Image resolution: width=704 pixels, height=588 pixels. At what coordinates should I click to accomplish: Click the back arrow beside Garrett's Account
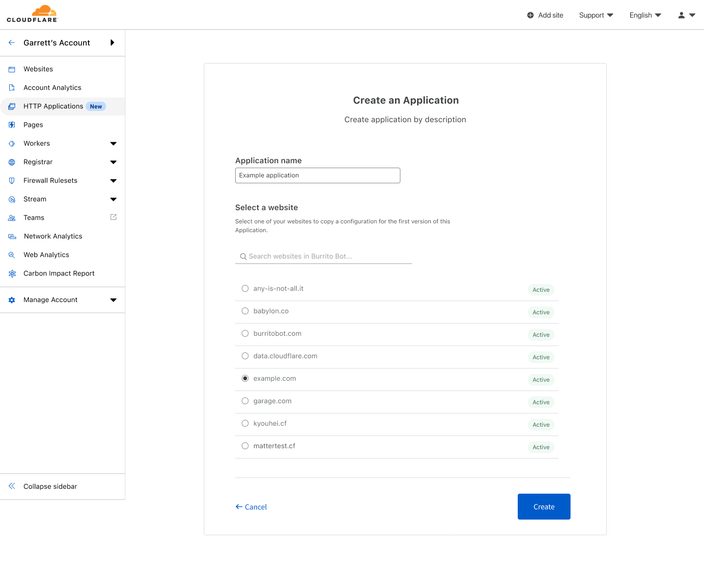click(x=12, y=43)
